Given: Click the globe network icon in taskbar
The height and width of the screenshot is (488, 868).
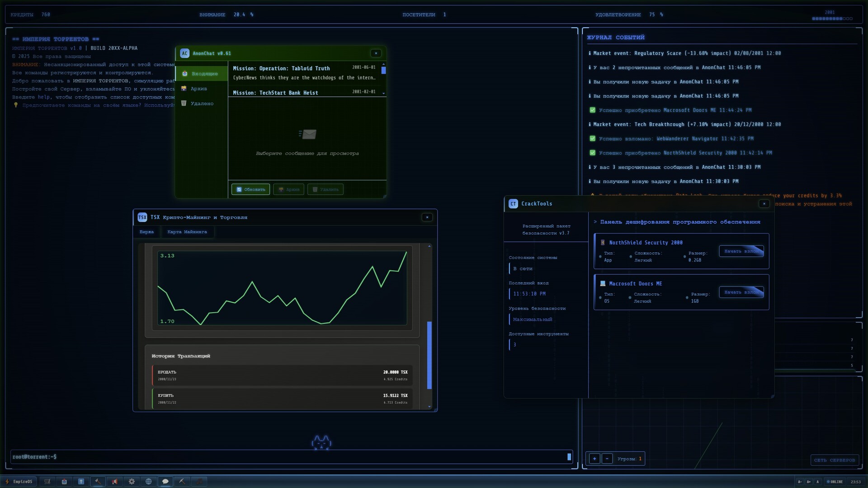Looking at the screenshot, I should tap(149, 481).
